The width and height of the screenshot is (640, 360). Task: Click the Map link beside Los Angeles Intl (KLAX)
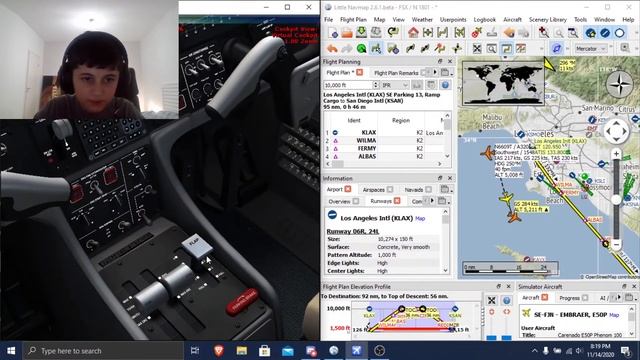(420, 219)
